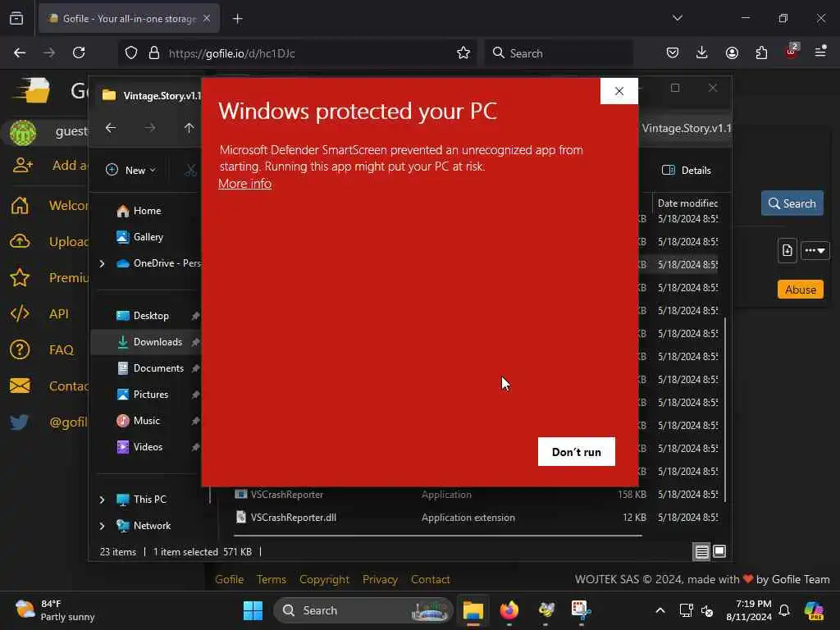Save page to Pocket icon

(673, 52)
